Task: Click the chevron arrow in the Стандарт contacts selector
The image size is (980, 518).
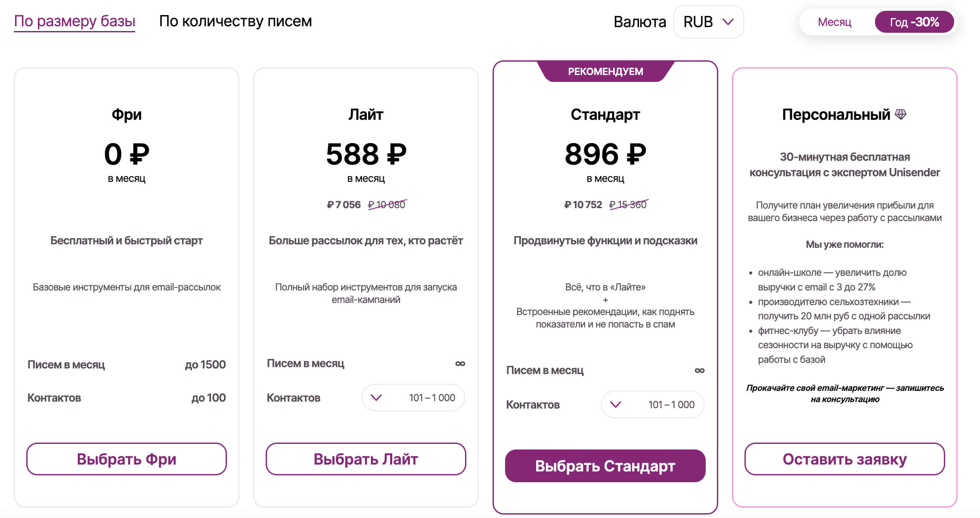Action: pos(615,404)
